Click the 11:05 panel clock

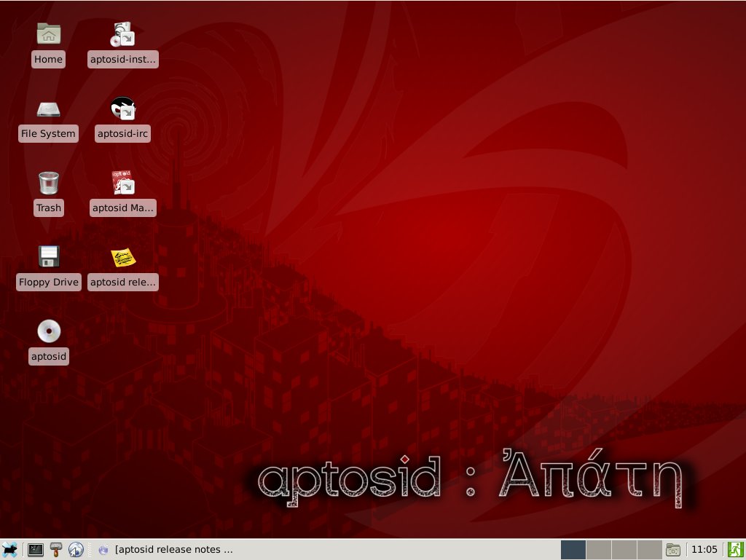point(704,550)
